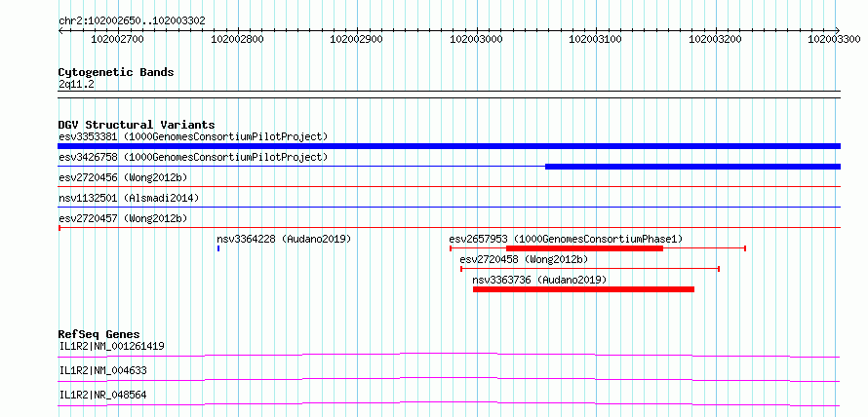Click ruler position 102002800
This screenshot has width=868, height=417.
pos(238,39)
